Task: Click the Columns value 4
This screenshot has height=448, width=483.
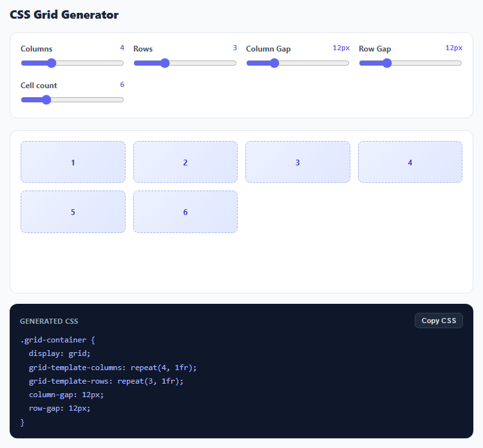Action: 122,48
